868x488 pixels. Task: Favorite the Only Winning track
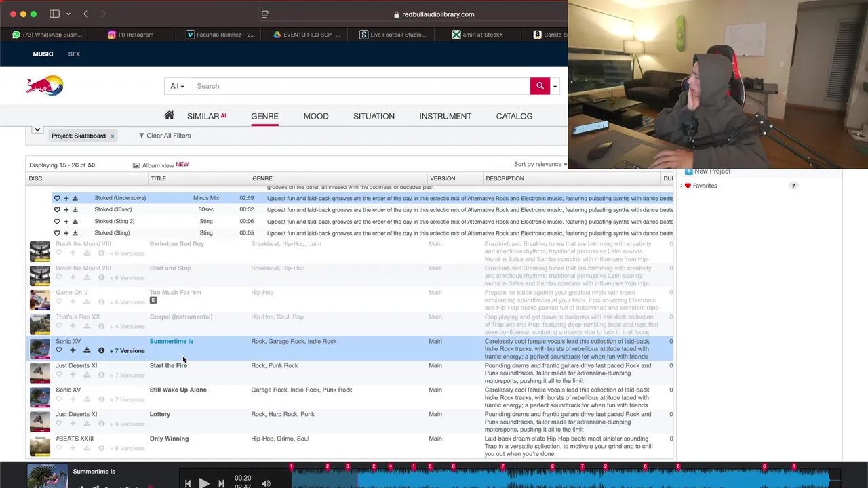tap(59, 448)
